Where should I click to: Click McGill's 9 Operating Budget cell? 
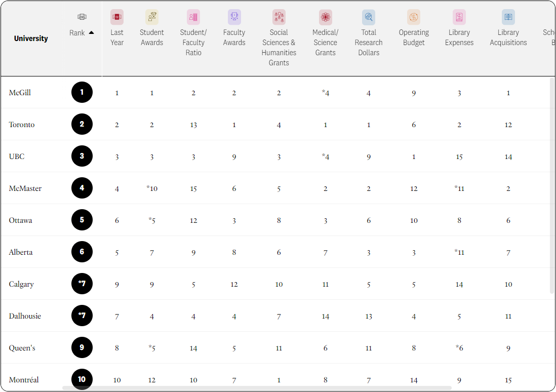coord(413,93)
